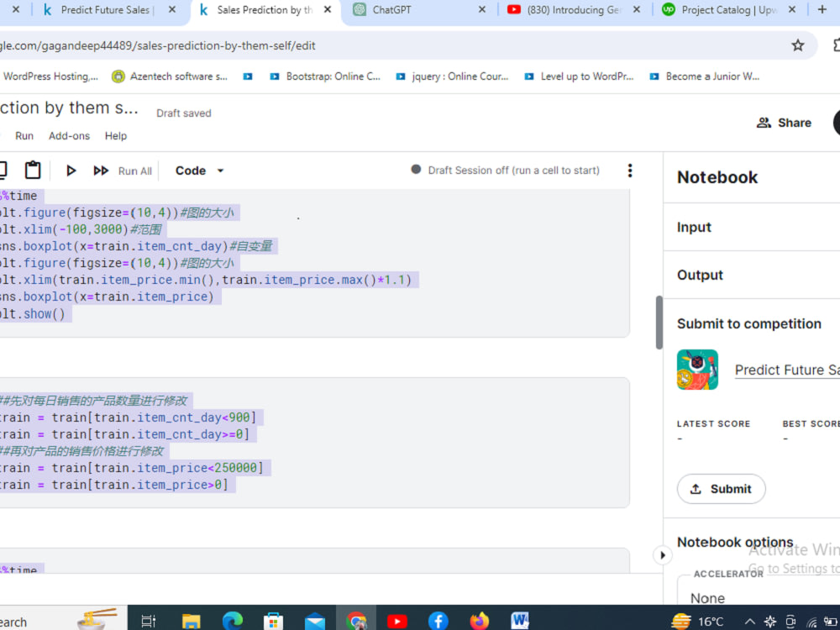
Task: Click the Draft saved status text
Action: pos(184,113)
